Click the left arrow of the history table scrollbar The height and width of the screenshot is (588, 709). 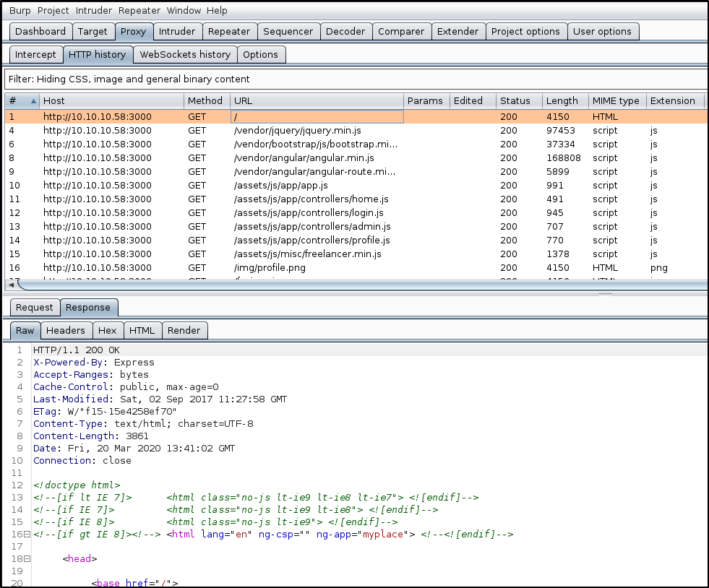pos(10,285)
